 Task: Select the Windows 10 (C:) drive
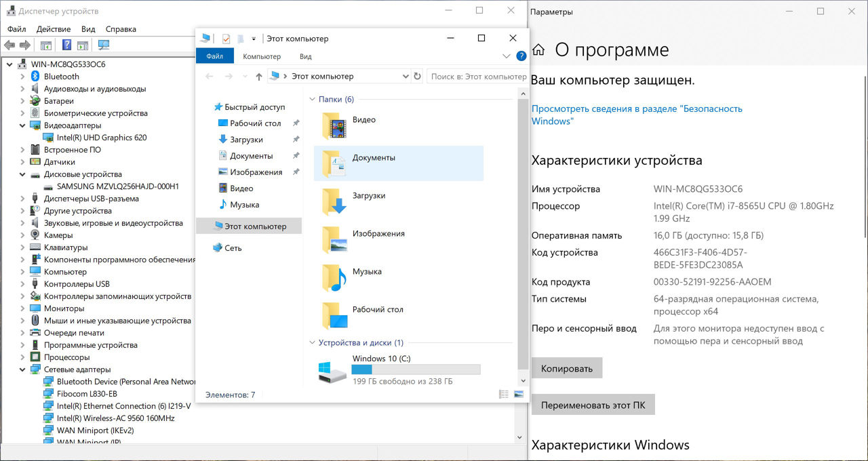coord(399,369)
